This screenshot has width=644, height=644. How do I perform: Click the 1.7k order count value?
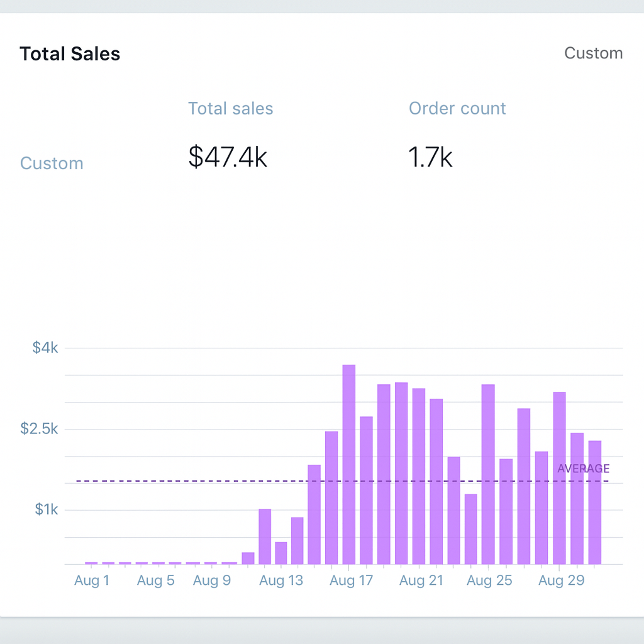[x=430, y=157]
